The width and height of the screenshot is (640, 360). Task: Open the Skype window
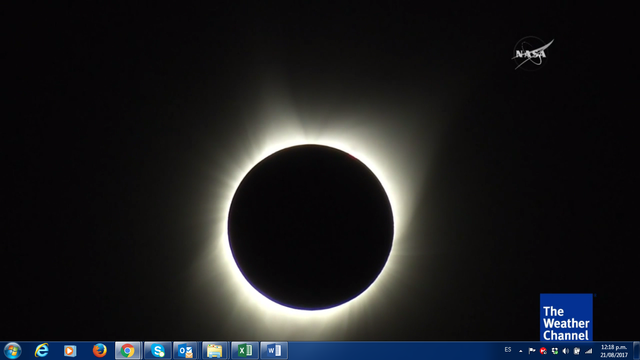point(158,351)
